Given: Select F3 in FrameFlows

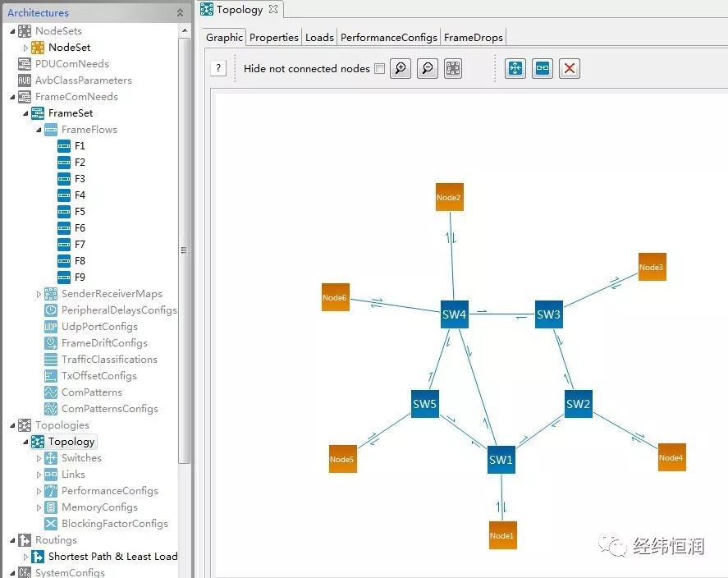Looking at the screenshot, I should click(x=80, y=179).
